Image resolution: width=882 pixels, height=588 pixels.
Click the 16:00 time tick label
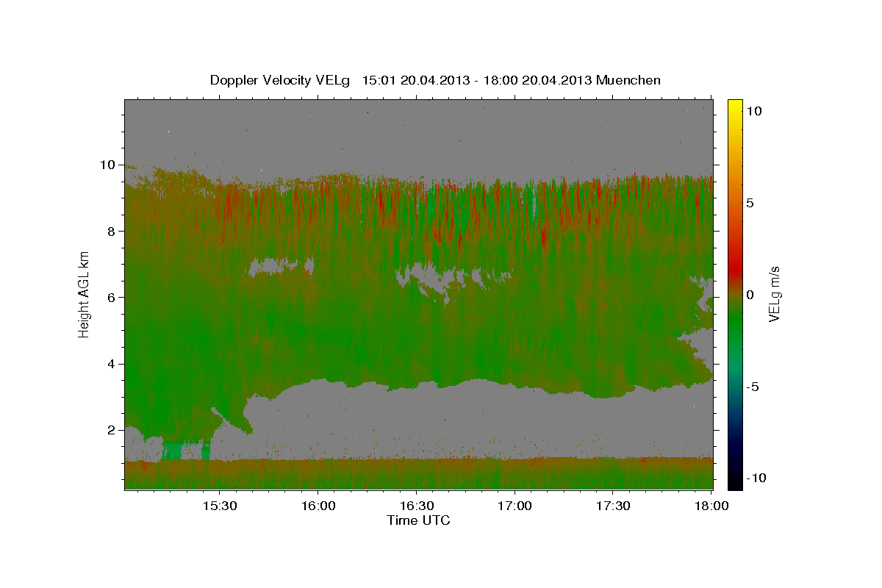[x=318, y=506]
